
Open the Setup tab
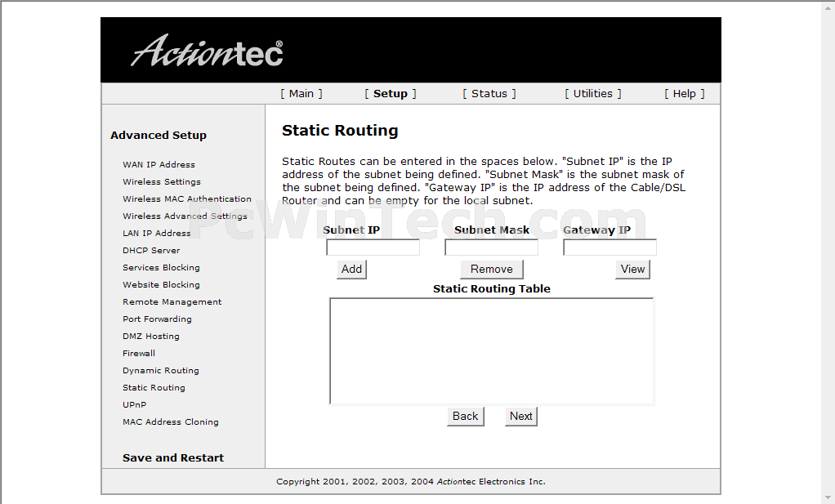(x=391, y=94)
